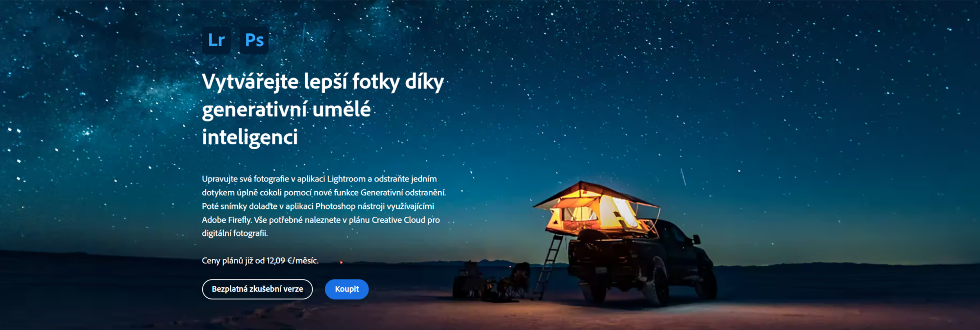Select the blue Koupit button
The height and width of the screenshot is (330, 980).
pyautogui.click(x=347, y=289)
